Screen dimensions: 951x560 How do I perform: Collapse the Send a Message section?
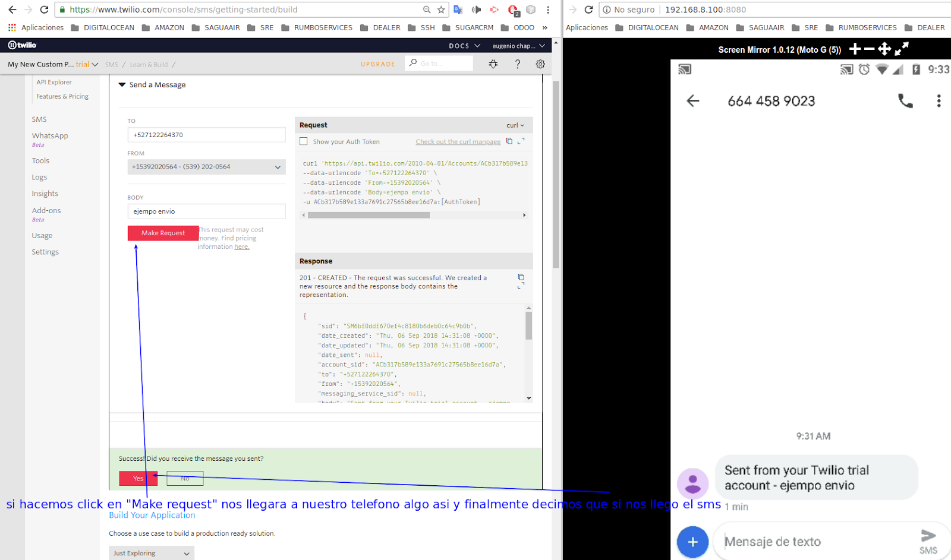[122, 85]
